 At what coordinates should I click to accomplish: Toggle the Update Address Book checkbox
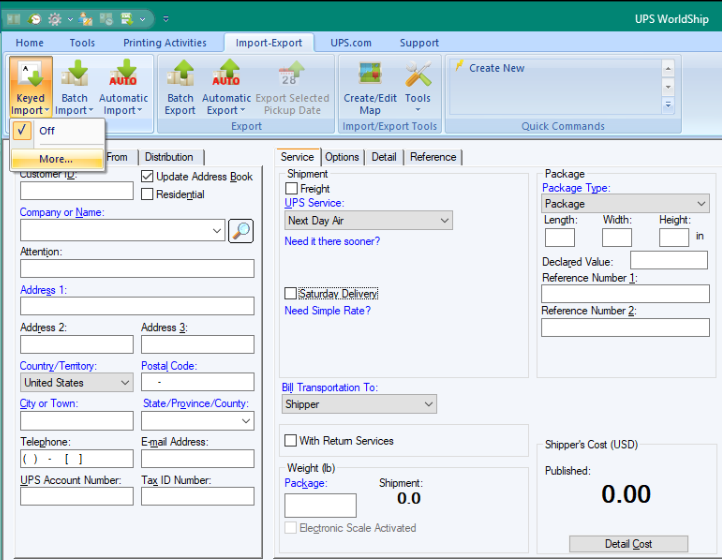point(147,176)
